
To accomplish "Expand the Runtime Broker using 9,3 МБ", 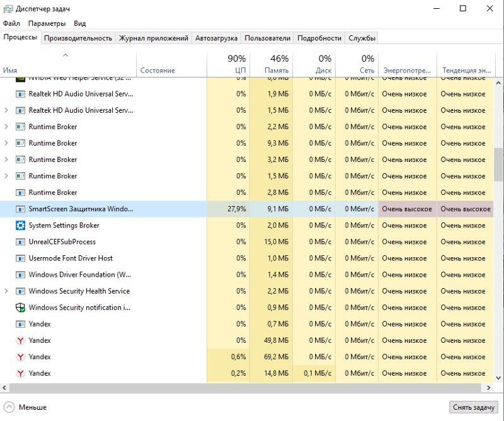I will click(x=6, y=143).
